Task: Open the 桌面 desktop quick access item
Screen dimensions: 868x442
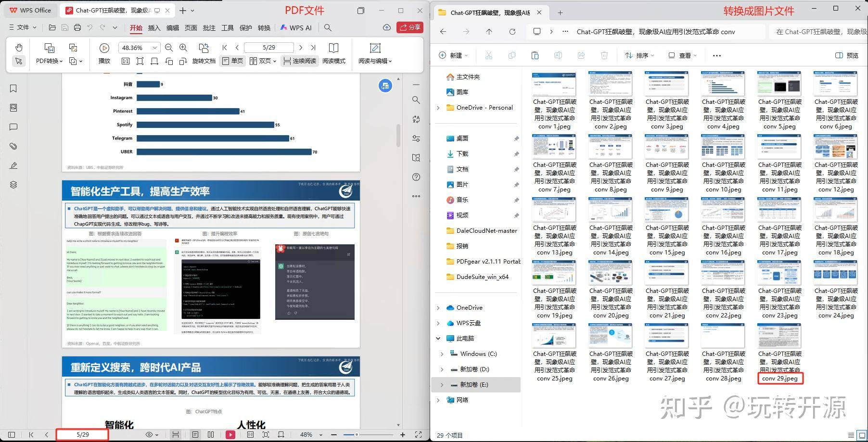Action: pos(457,138)
